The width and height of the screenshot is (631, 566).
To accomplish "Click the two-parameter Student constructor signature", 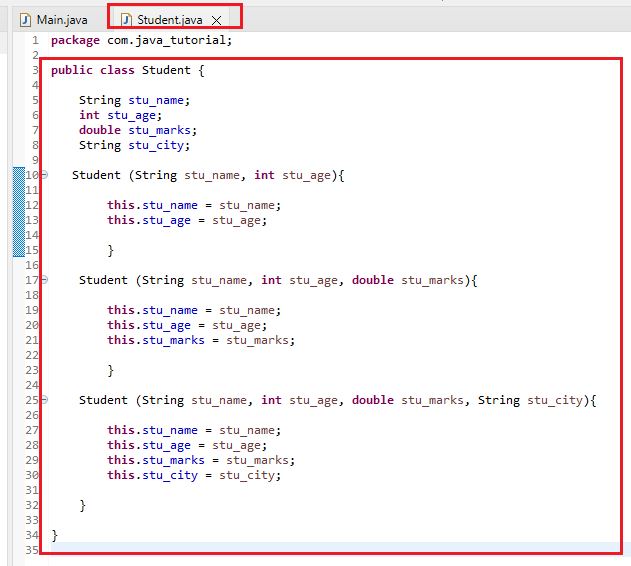I will coord(208,175).
